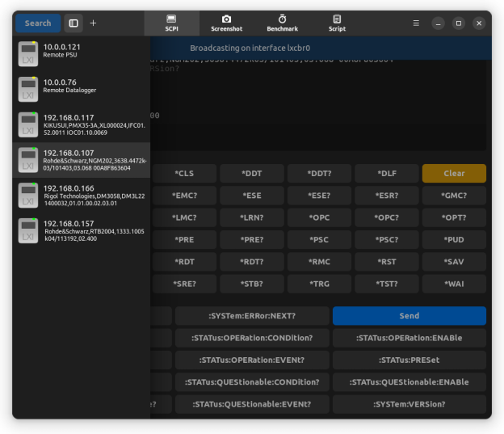Insert the *RST command

(386, 262)
